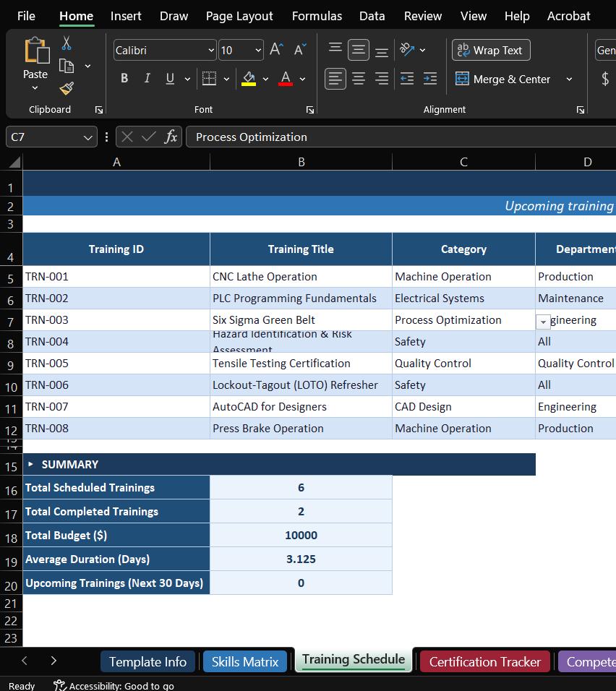616x691 pixels.
Task: Go to next sheet tab arrow
Action: coord(54,661)
